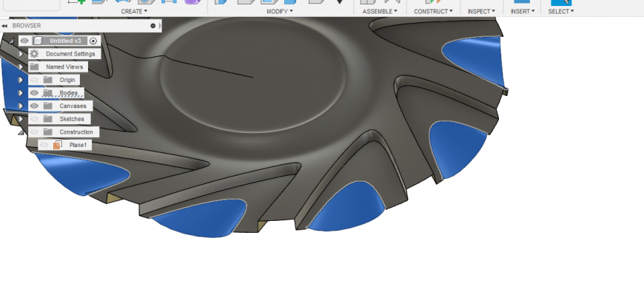Collapse the BROWSER panel with double-arrow icon

[x=4, y=25]
